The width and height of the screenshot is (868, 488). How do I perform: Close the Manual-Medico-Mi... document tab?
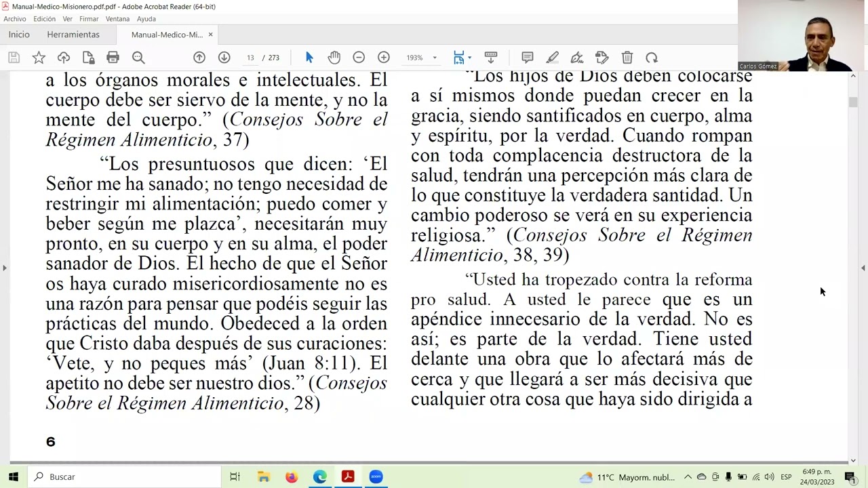210,35
